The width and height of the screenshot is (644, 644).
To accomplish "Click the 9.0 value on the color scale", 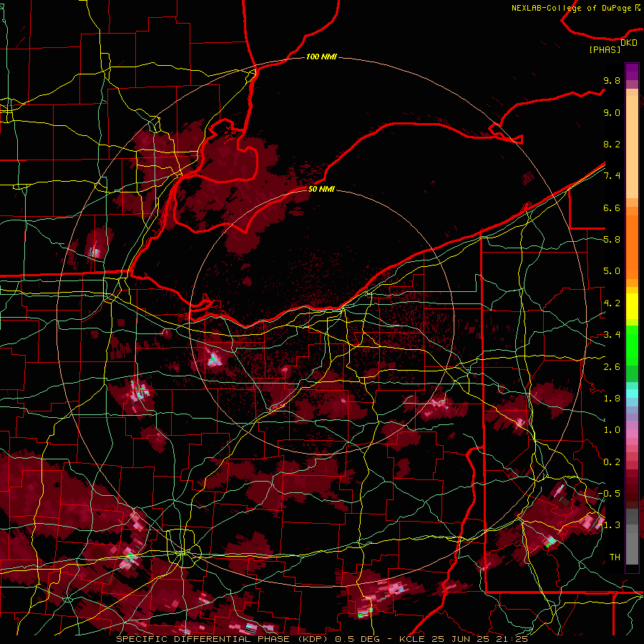I will pos(612,112).
